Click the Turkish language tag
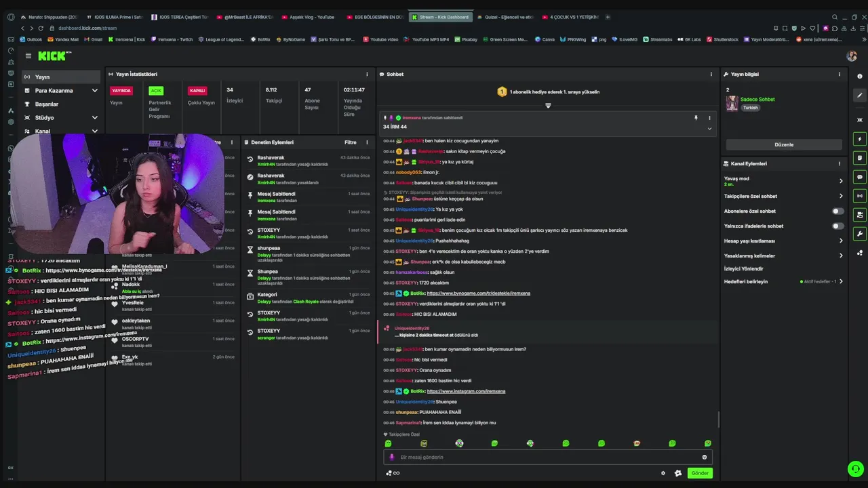Viewport: 868px width, 488px height. coord(750,108)
